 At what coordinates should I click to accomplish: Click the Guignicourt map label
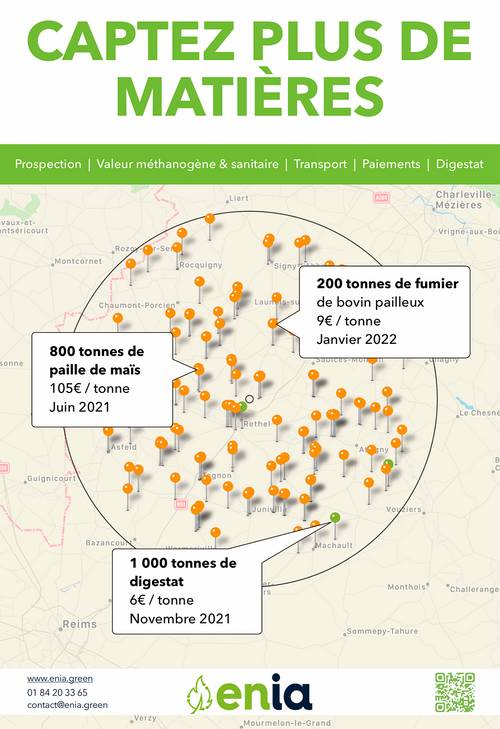tap(51, 478)
